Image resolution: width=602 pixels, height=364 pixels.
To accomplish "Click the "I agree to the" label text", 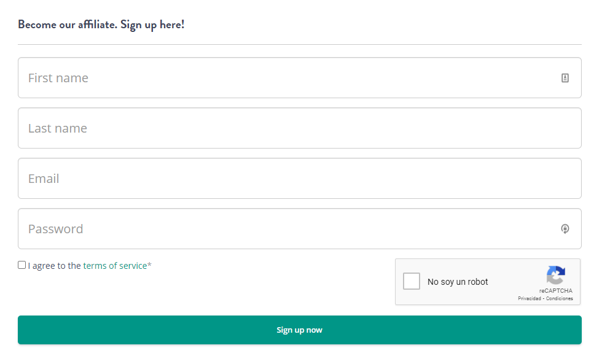I will (55, 266).
